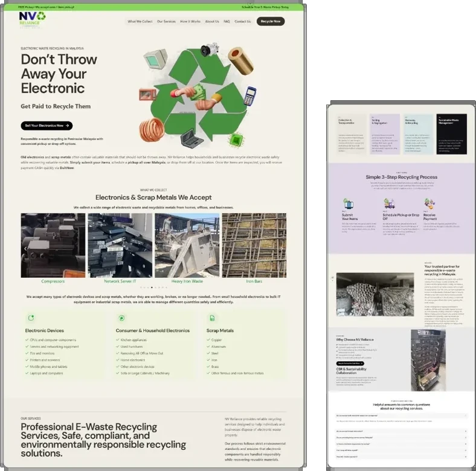Click the green microchip illustration
This screenshot has width=476, height=471.
click(235, 140)
